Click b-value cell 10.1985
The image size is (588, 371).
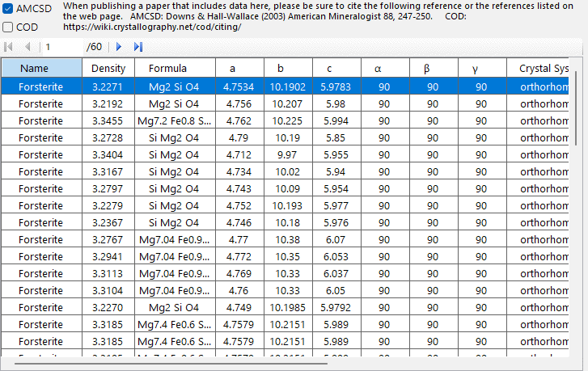[x=288, y=308]
